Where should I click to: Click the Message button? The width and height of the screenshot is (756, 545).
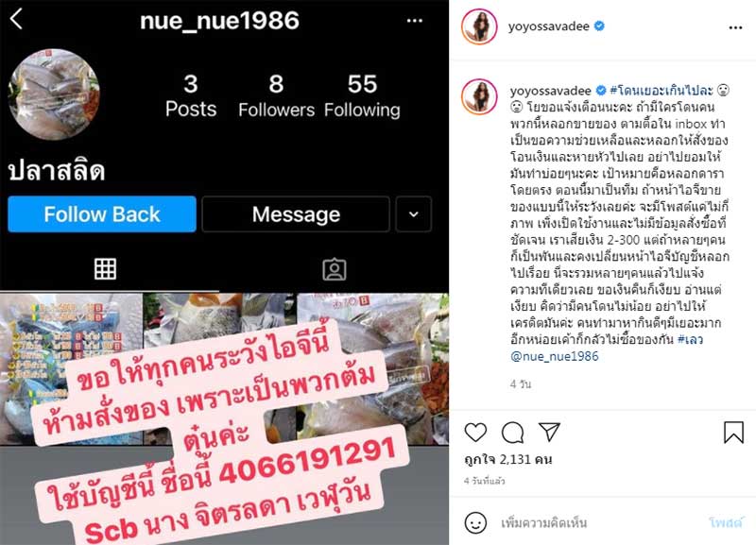click(x=296, y=214)
